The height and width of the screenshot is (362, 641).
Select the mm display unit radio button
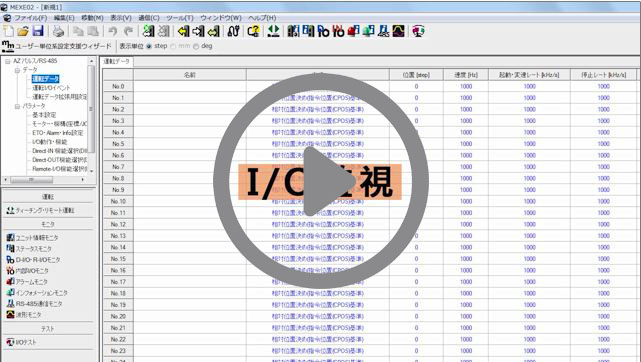click(173, 46)
